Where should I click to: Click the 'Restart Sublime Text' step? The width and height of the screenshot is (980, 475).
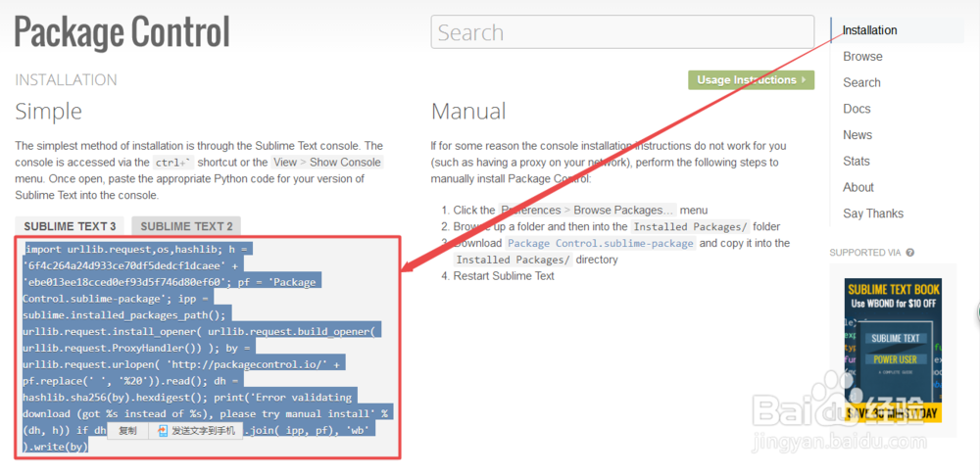click(504, 275)
